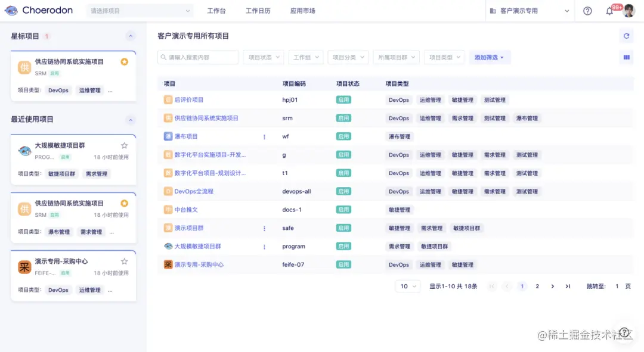Click the devops-all project code cell
The width and height of the screenshot is (644, 352).
(296, 191)
